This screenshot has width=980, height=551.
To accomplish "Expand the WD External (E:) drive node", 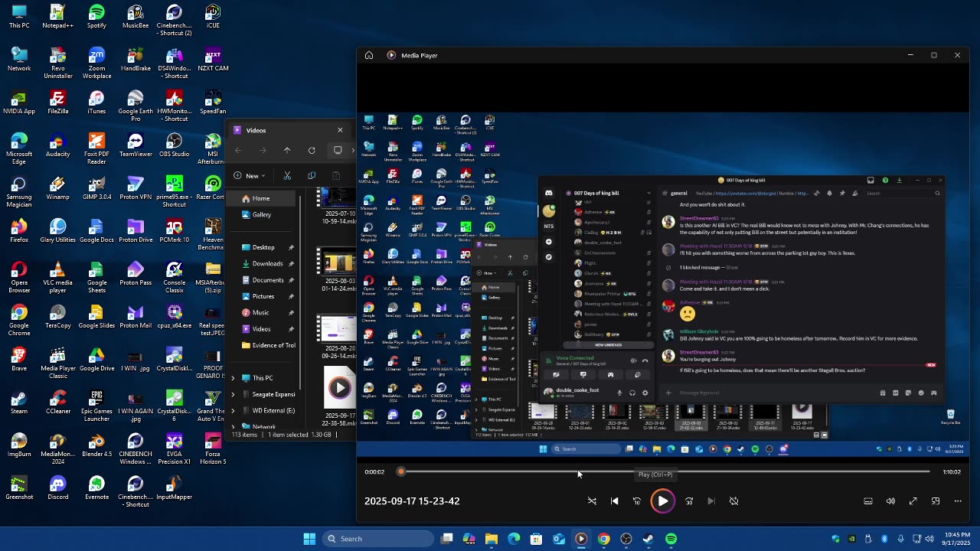I will 234,410.
